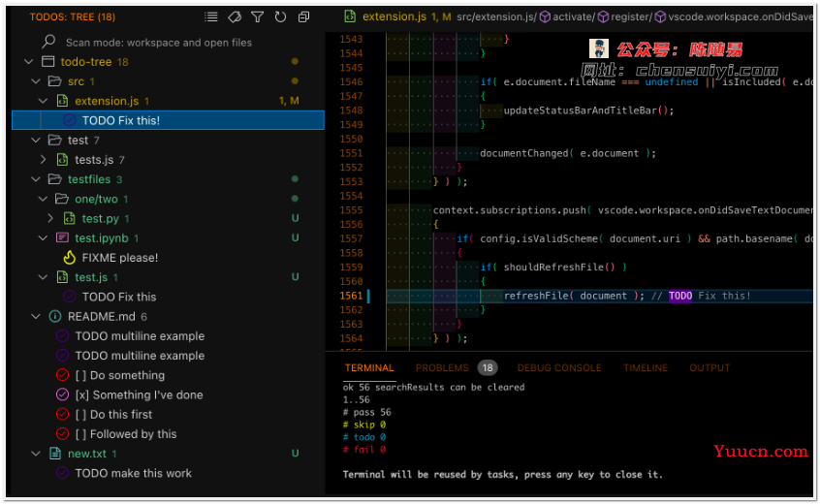Click the refresh icon in TODOS header
The width and height of the screenshot is (820, 504).
[280, 17]
